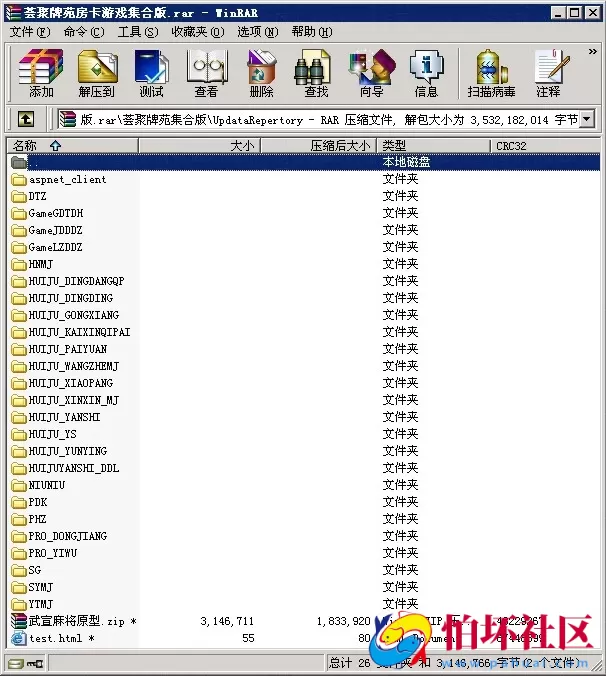Click the Virus Scan (扫描病毒) icon
The width and height of the screenshot is (606, 676).
pyautogui.click(x=491, y=72)
